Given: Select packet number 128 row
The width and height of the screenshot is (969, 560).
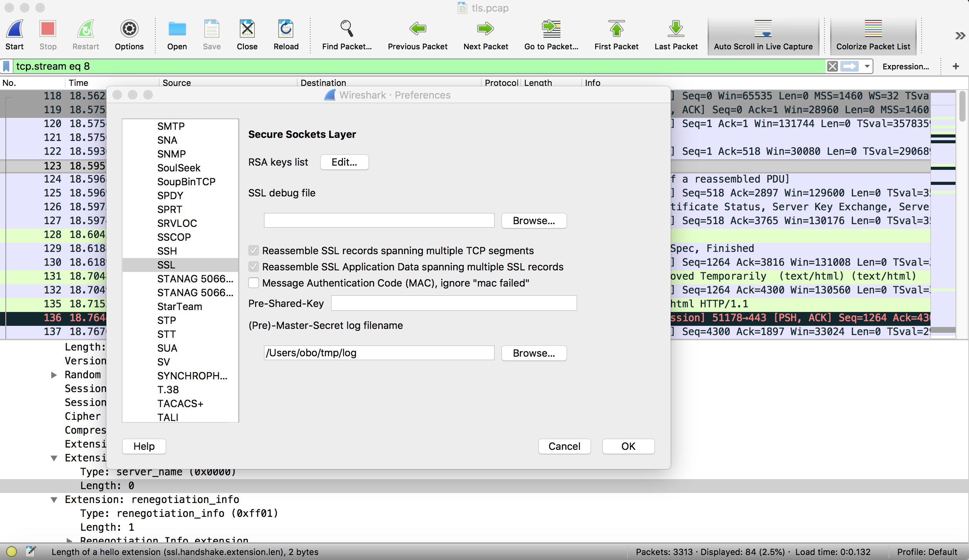Looking at the screenshot, I should pyautogui.click(x=53, y=235).
